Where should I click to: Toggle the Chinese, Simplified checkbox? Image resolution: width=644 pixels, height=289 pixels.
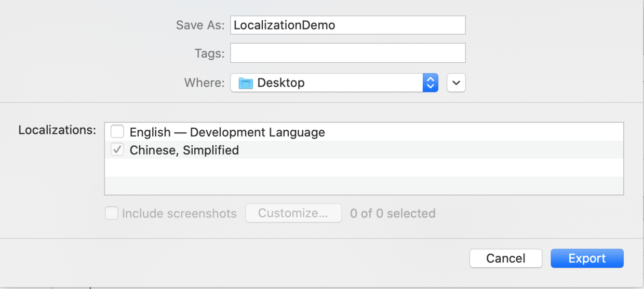pyautogui.click(x=117, y=150)
